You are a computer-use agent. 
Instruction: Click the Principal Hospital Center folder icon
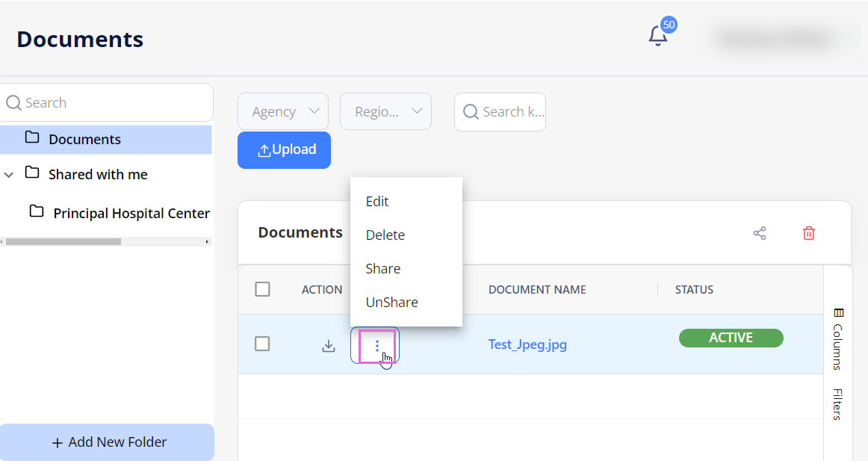pyautogui.click(x=37, y=211)
